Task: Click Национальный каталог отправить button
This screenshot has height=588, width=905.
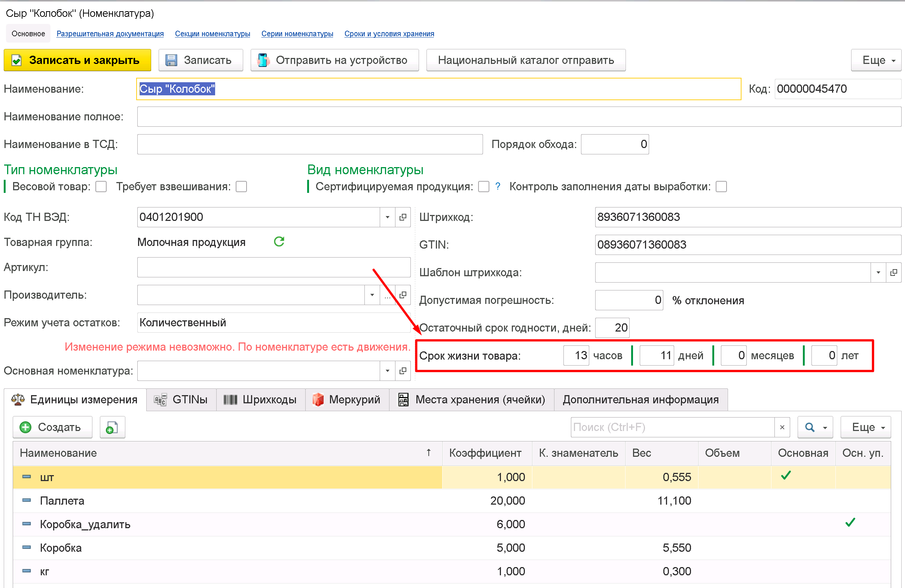Action: (526, 60)
